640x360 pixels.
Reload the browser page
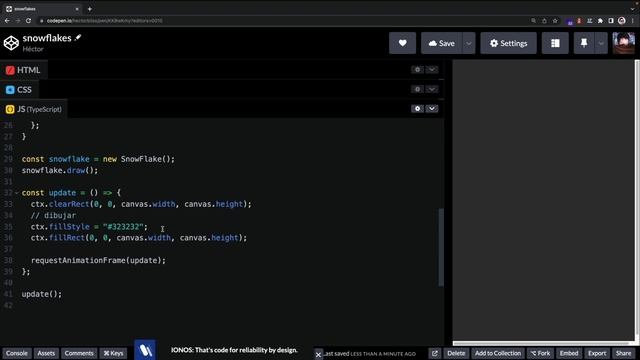(x=28, y=20)
